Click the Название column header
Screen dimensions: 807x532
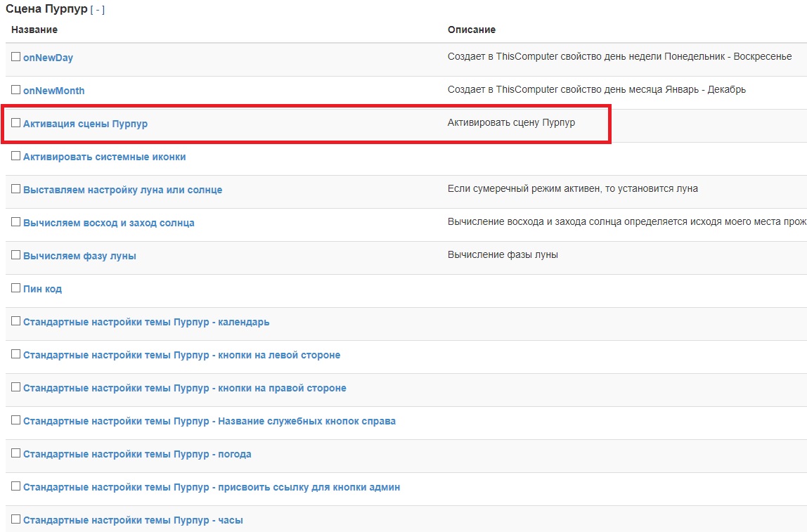click(x=34, y=30)
